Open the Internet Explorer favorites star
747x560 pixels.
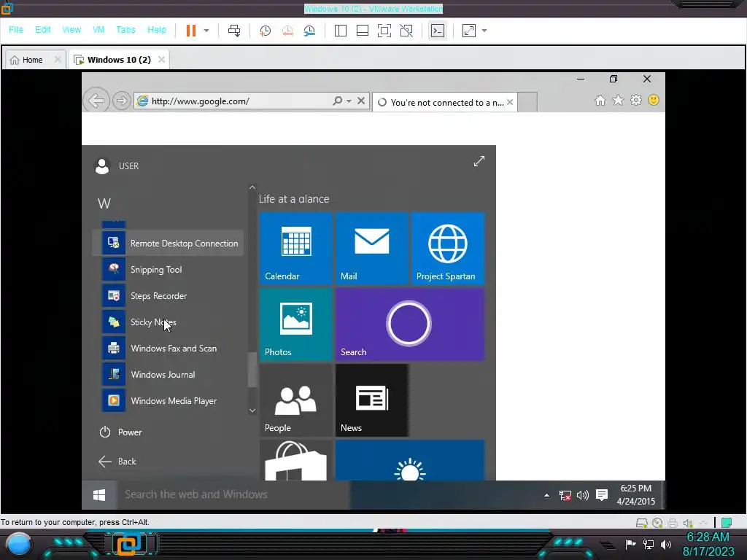618,101
